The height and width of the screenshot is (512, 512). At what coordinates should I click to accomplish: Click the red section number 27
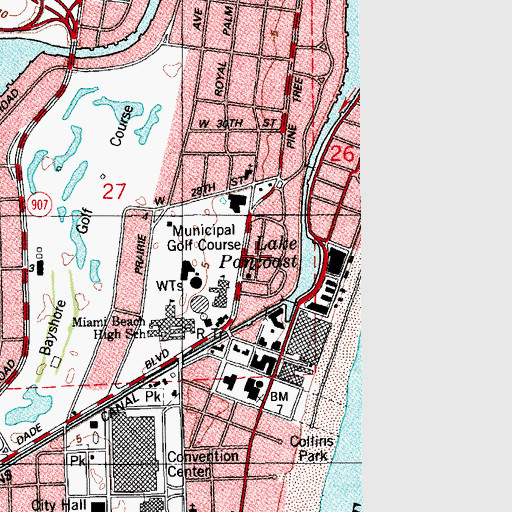[114, 191]
